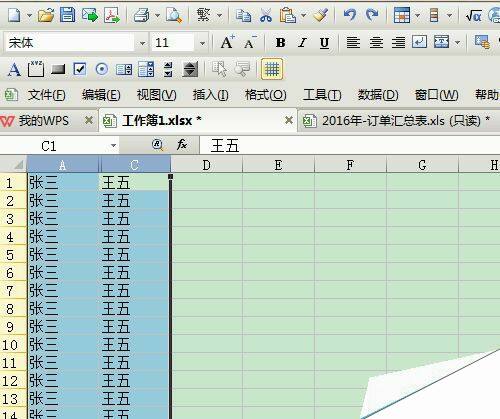
Task: Redo the last undone action
Action: [x=372, y=15]
